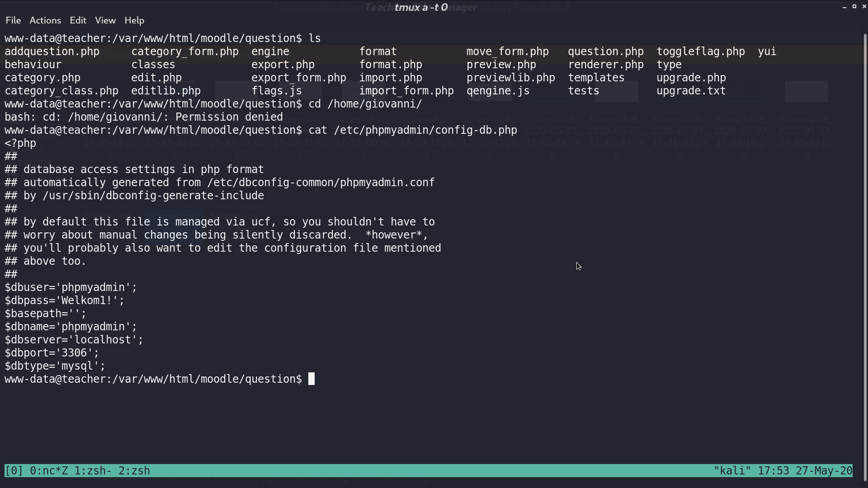
Task: Click the cd /home/giovanni/ command
Action: click(365, 104)
